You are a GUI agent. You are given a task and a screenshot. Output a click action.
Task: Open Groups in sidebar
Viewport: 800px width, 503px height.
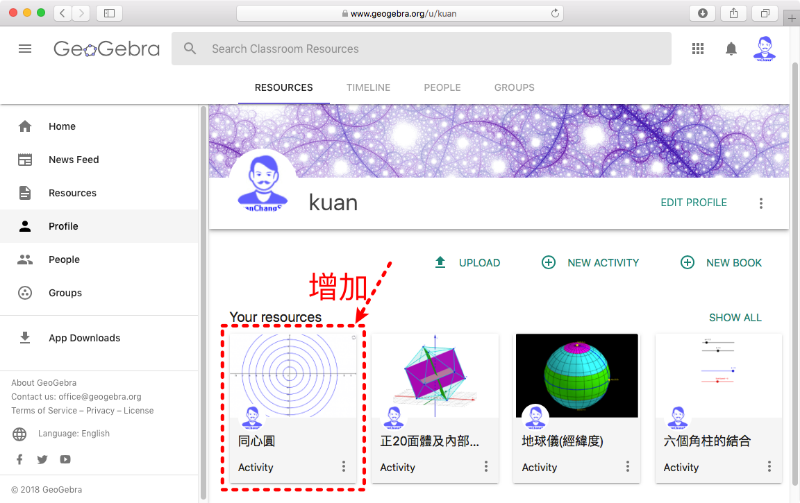pos(99,293)
